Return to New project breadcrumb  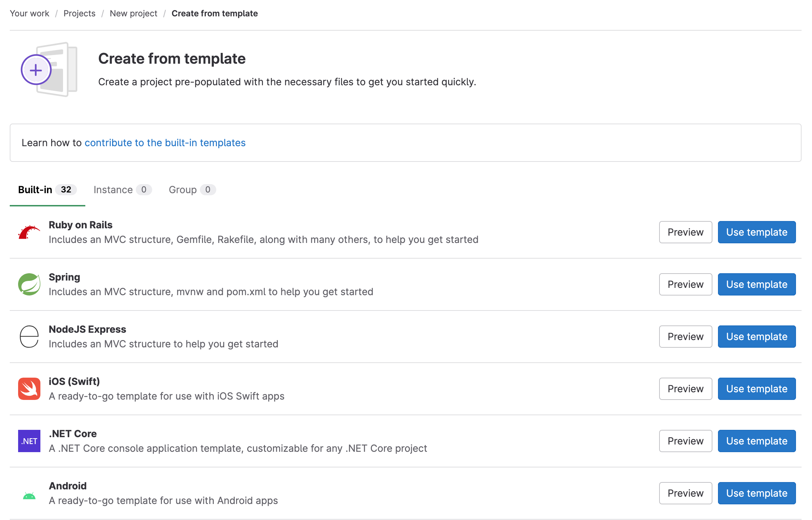click(133, 13)
